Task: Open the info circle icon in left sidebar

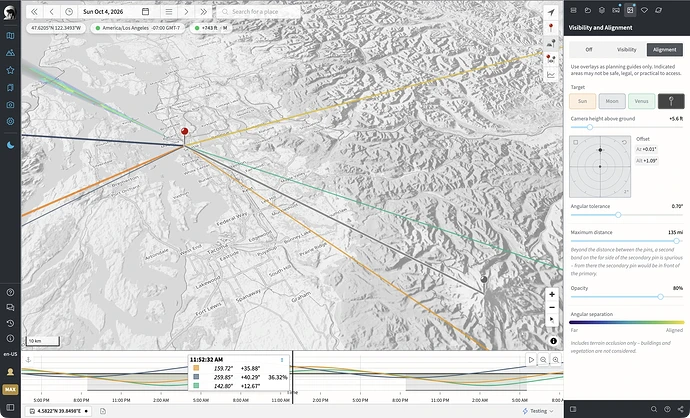Action: [x=10, y=338]
